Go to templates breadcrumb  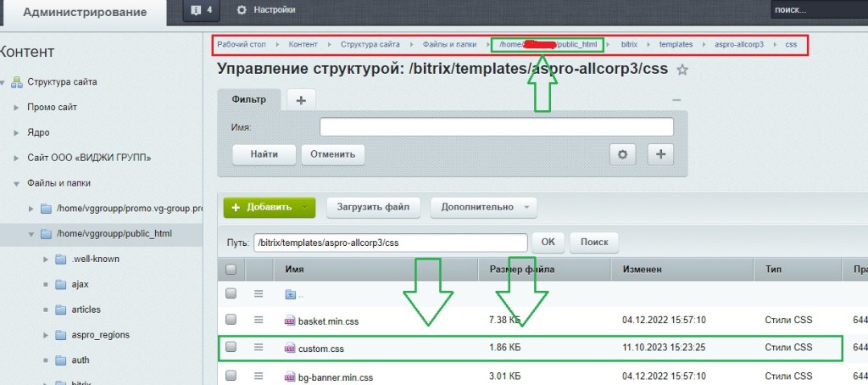[x=676, y=44]
